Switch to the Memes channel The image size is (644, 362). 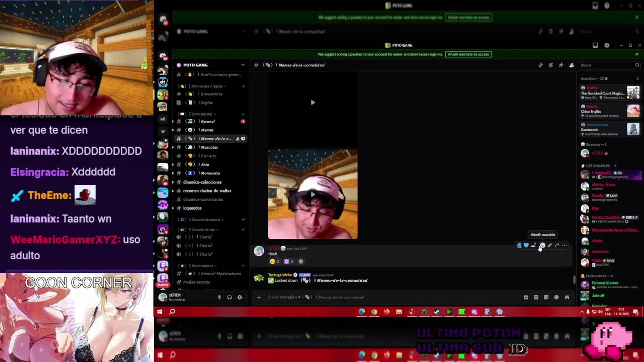[210, 130]
